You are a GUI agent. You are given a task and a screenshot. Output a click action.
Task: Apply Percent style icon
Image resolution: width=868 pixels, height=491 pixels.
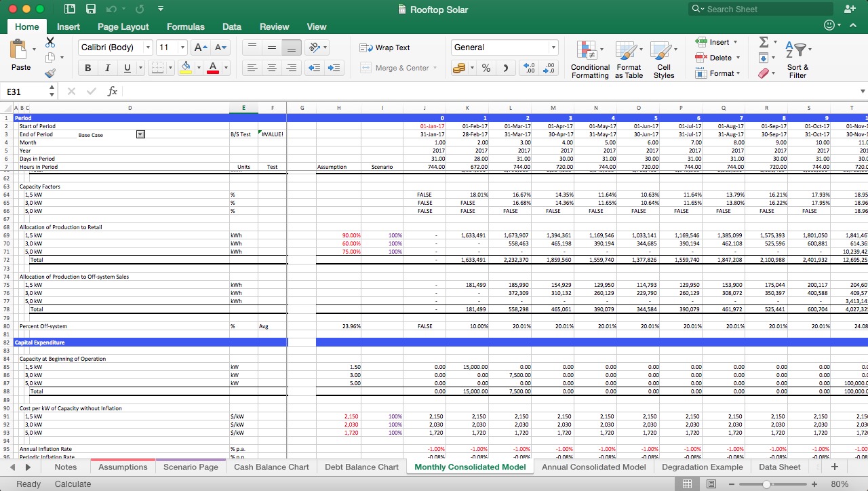tap(486, 68)
